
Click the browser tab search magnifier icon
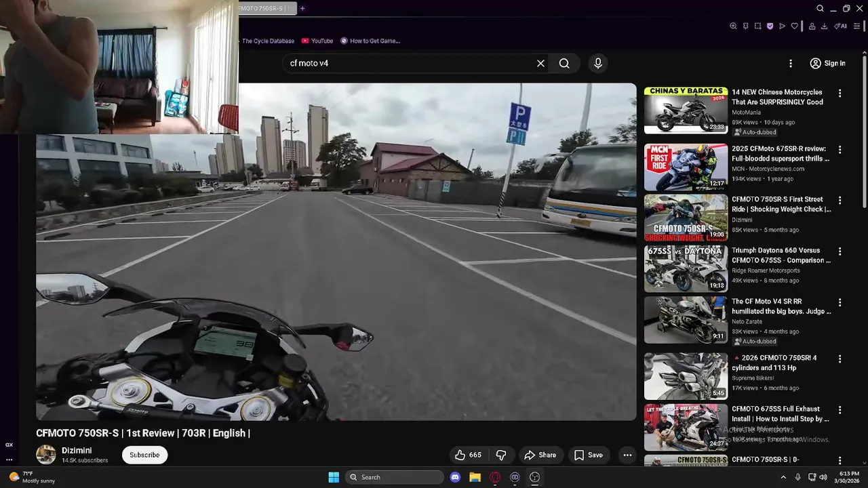[x=820, y=8]
